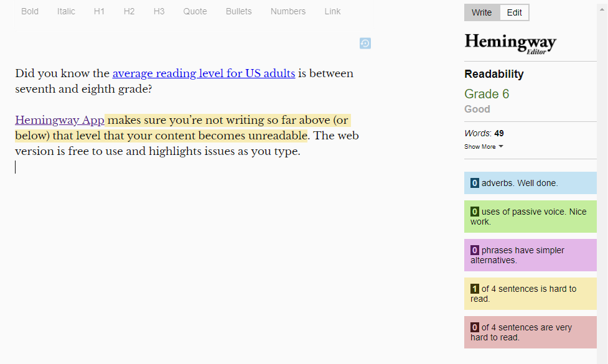The image size is (608, 364).
Task: Click the Grade 6 readability score
Action: point(487,94)
